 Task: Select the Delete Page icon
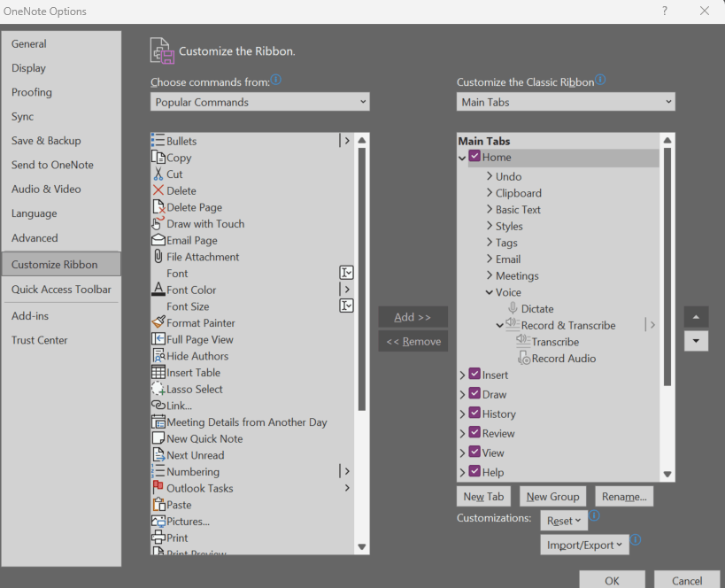pyautogui.click(x=158, y=207)
